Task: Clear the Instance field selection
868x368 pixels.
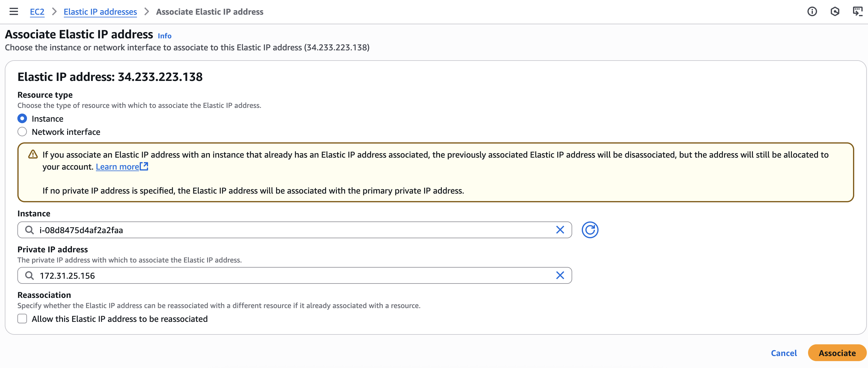Action: [560, 230]
